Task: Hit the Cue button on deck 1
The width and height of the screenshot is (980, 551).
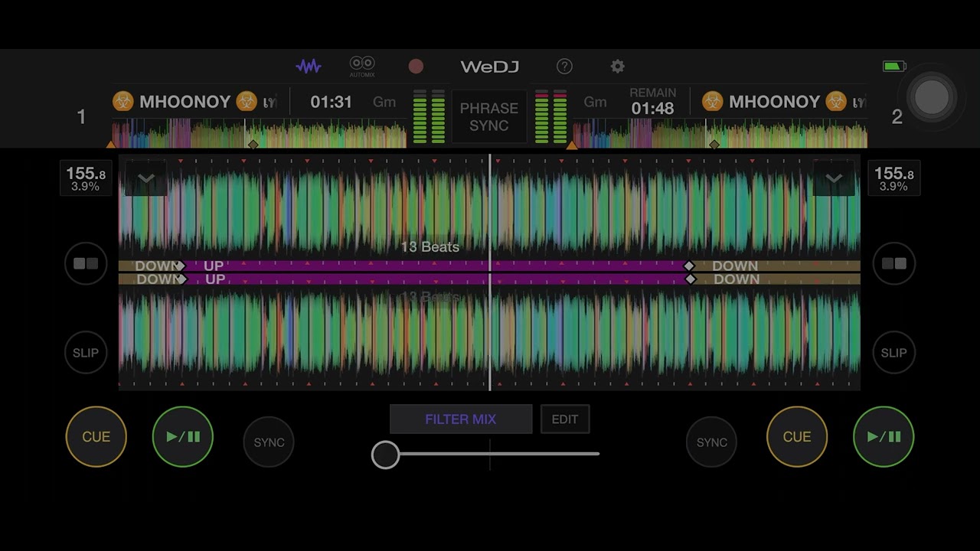Action: (96, 437)
